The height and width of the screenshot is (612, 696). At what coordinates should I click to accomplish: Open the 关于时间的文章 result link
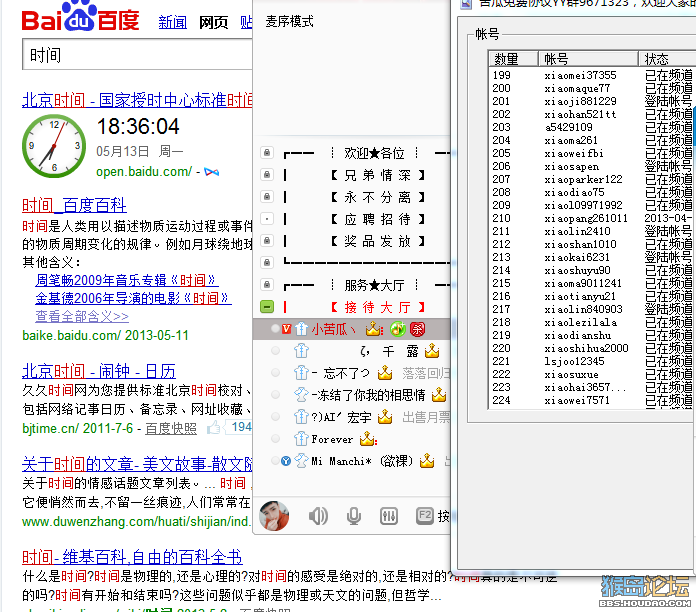click(138, 464)
